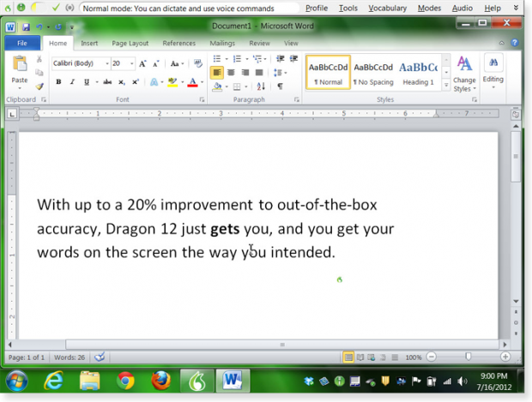Switch to the Mailings tab
Image resolution: width=532 pixels, height=402 pixels.
coord(222,43)
